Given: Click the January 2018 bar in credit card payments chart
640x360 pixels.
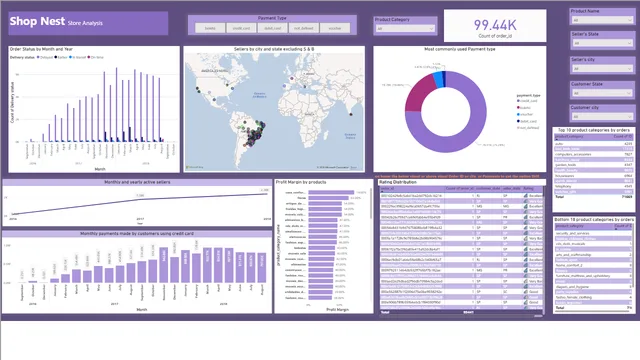Looking at the screenshot, I should pos(186,267).
